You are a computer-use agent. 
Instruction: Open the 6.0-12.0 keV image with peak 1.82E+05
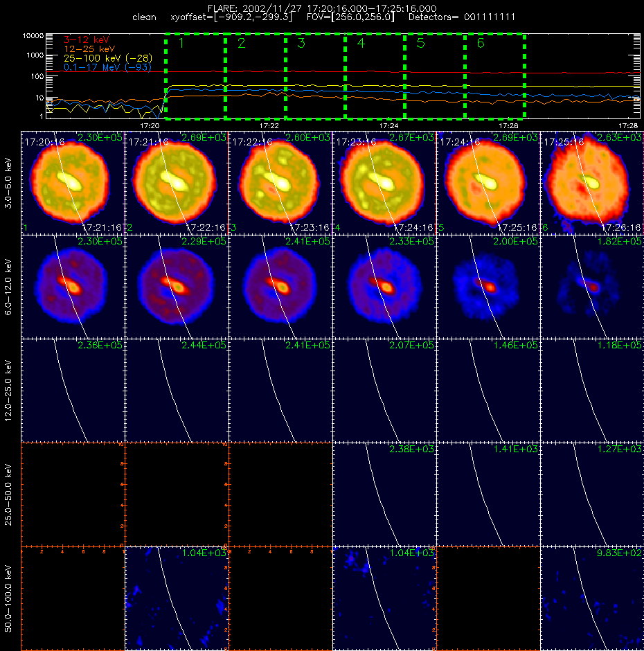pyautogui.click(x=592, y=287)
